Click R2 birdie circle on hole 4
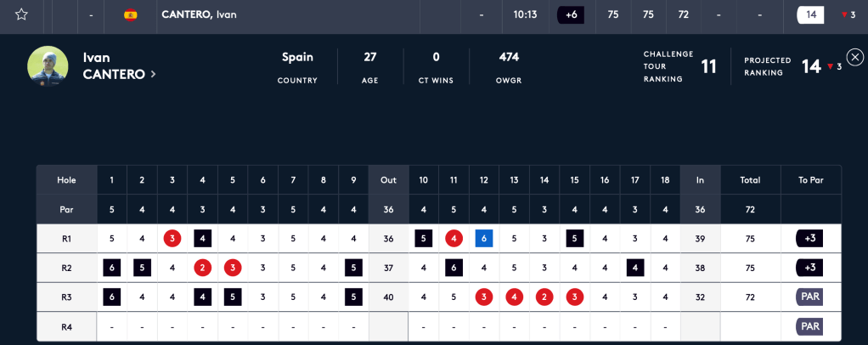The height and width of the screenshot is (345, 868). point(202,268)
